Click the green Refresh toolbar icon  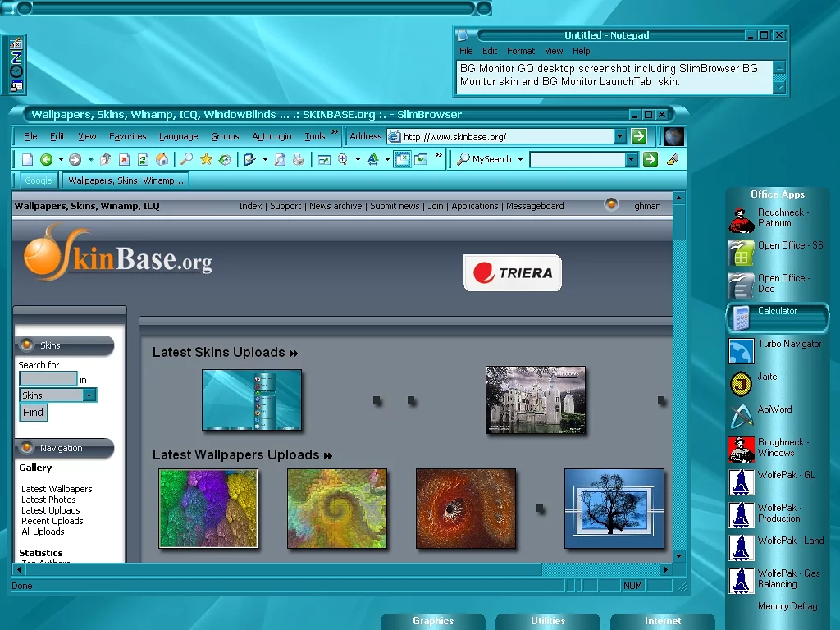click(143, 159)
